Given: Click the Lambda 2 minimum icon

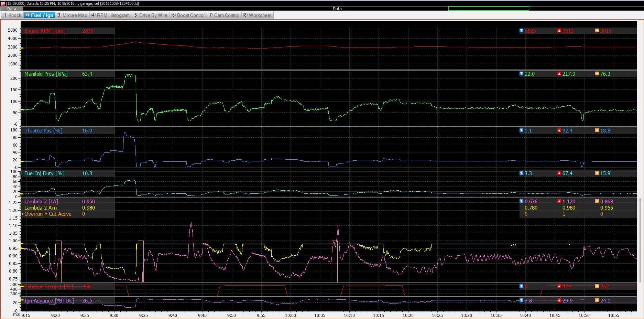Looking at the screenshot, I should tap(521, 201).
